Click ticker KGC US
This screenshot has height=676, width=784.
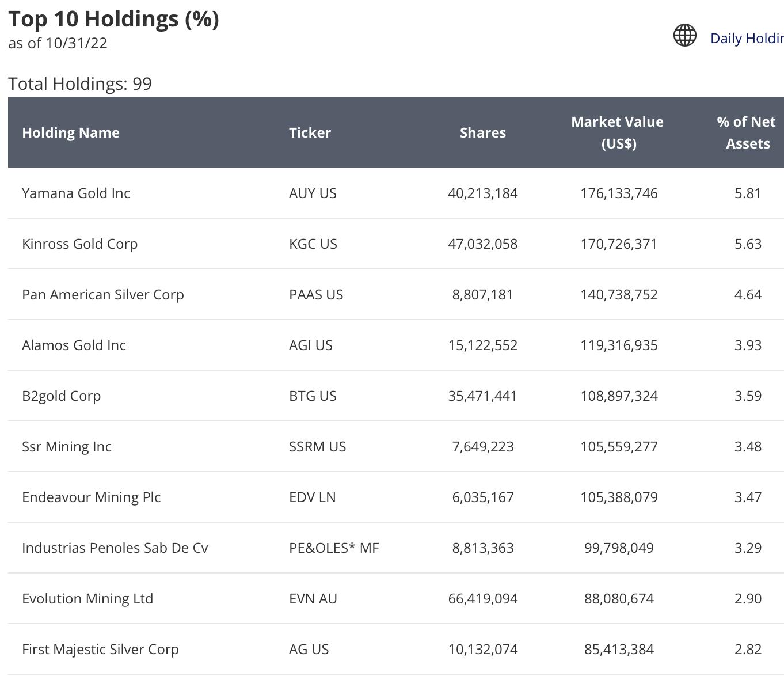pos(313,244)
